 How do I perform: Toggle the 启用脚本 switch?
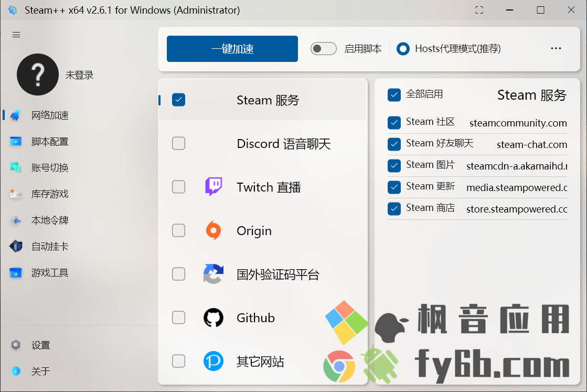324,49
